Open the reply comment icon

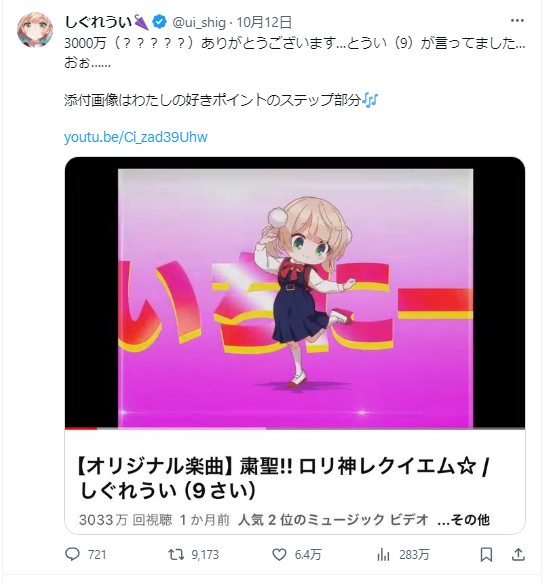click(72, 554)
